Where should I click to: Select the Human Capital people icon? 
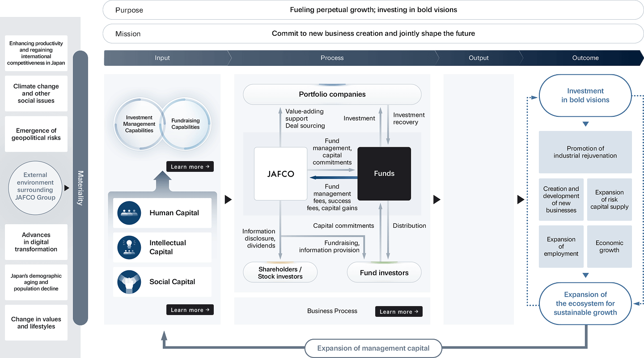click(129, 213)
